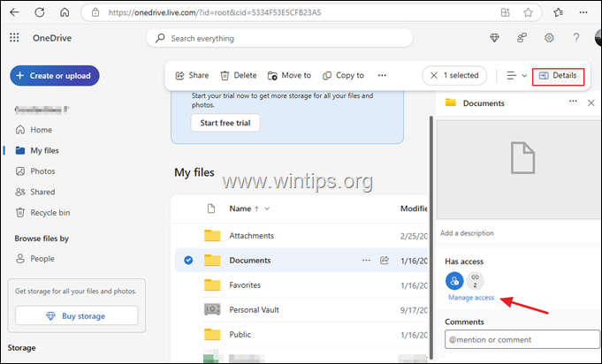Open the Manage access link

click(471, 298)
